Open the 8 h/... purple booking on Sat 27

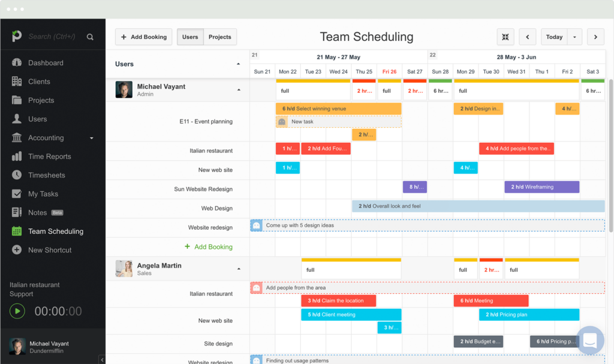click(415, 187)
